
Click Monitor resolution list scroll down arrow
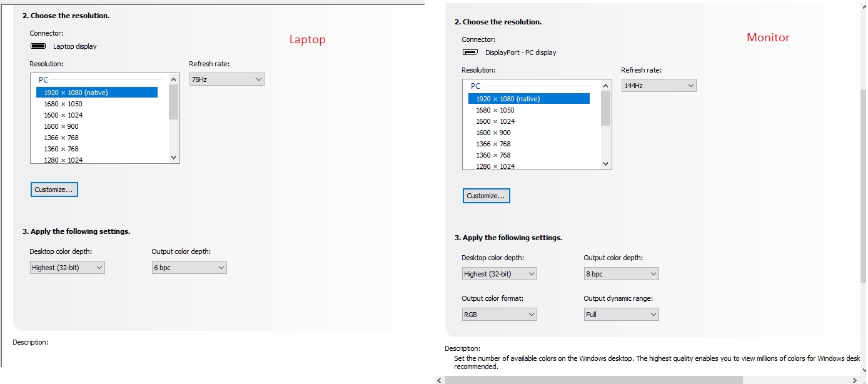[606, 164]
